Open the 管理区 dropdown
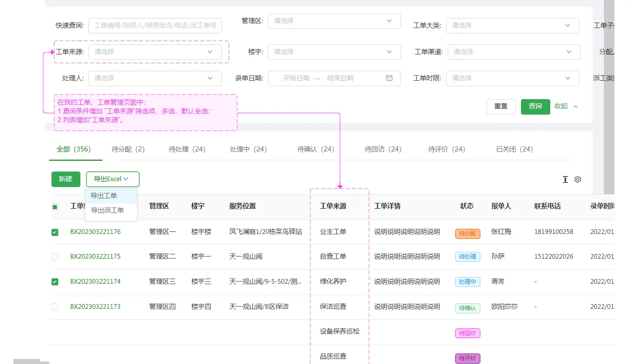629x364 pixels. [334, 21]
